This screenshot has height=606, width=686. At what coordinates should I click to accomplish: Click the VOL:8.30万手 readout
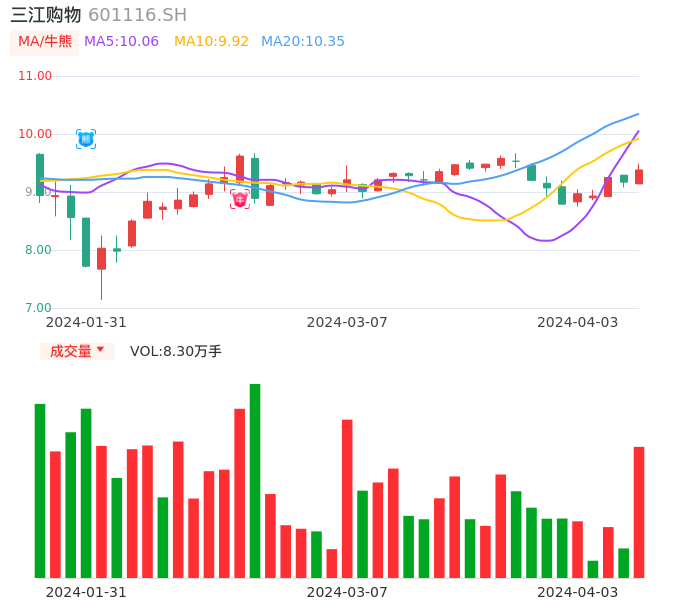[176, 351]
